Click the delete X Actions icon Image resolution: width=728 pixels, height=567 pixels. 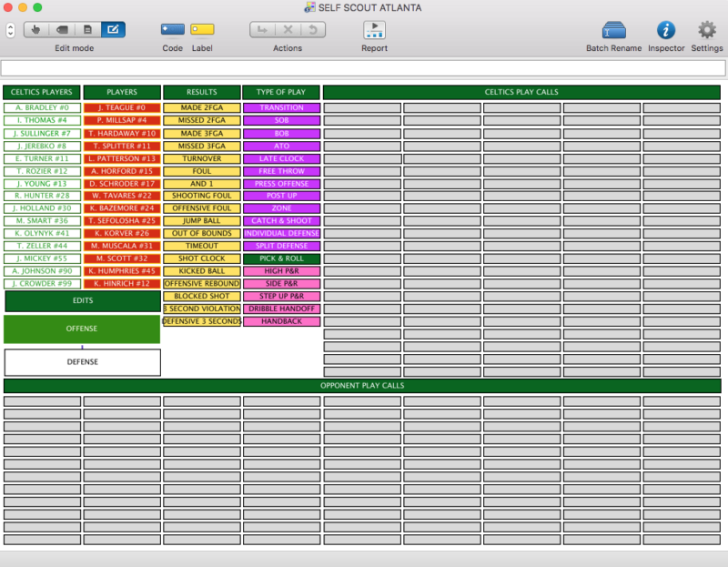click(288, 30)
